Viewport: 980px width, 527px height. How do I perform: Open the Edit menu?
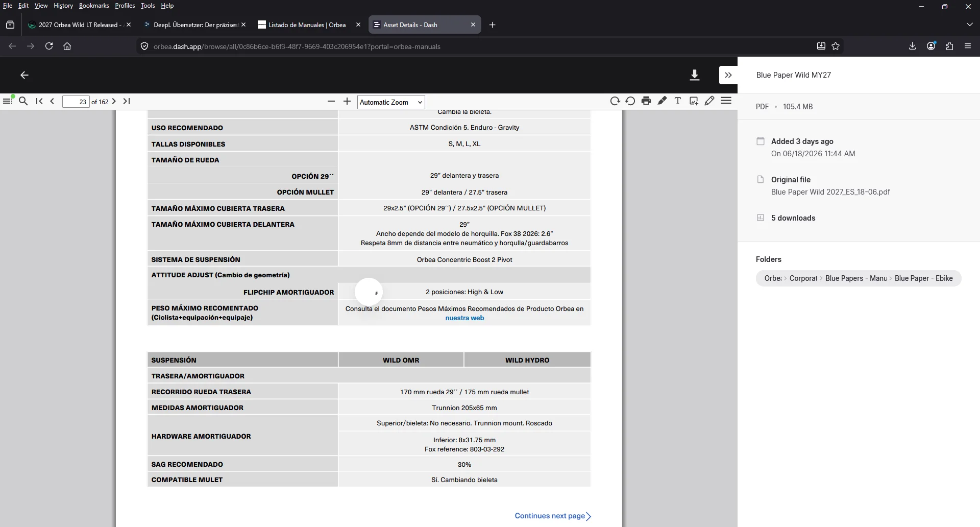[23, 6]
